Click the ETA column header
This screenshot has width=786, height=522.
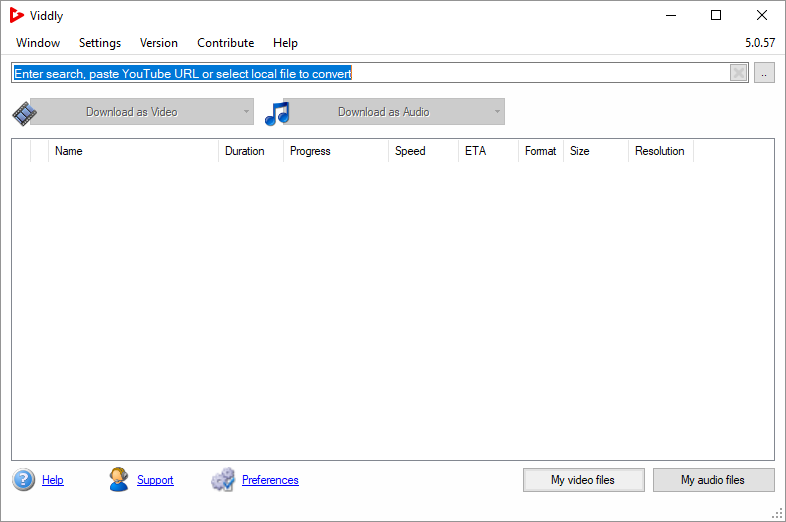coord(489,151)
